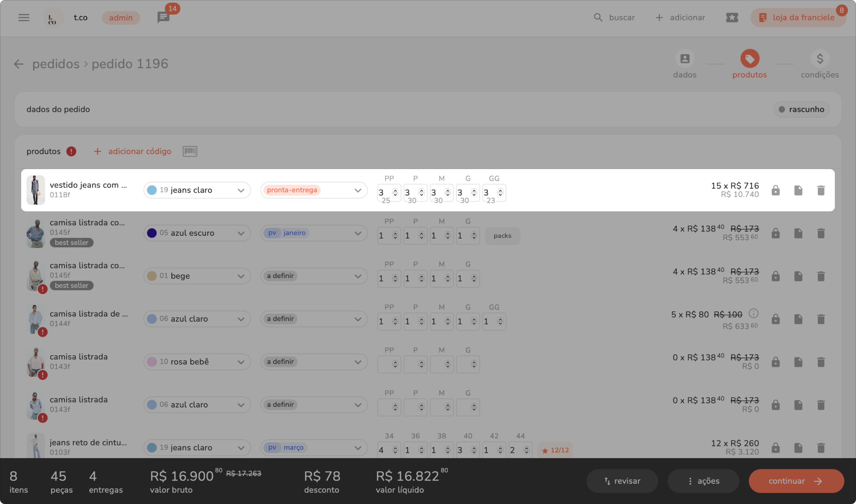The height and width of the screenshot is (504, 856).
Task: Go back using the left arrow icon
Action: point(19,64)
